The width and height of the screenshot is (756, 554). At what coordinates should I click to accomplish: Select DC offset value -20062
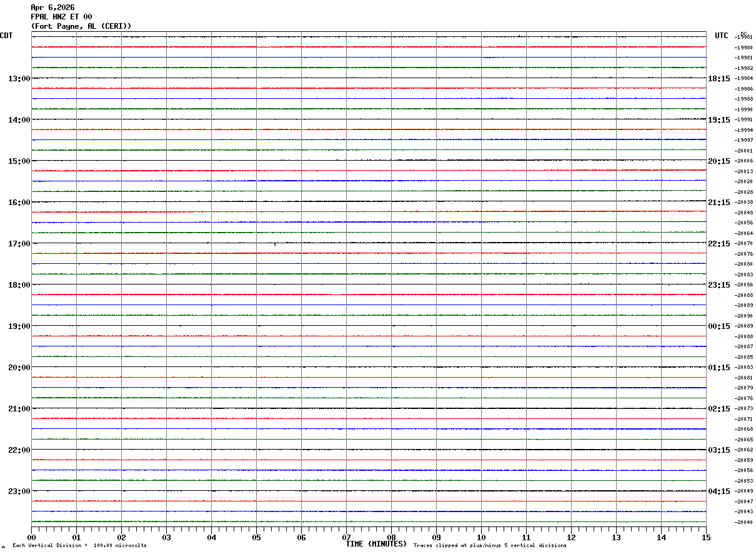click(x=744, y=450)
